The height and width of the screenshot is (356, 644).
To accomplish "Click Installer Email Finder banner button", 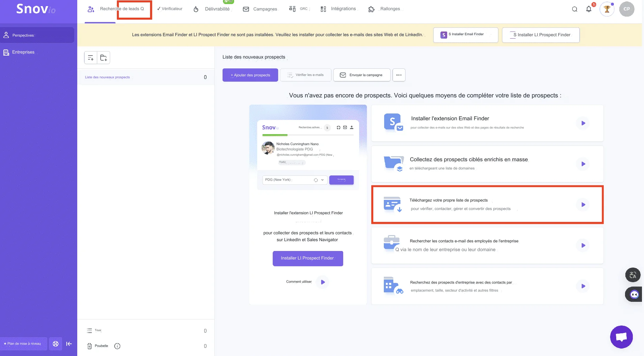I will point(465,35).
